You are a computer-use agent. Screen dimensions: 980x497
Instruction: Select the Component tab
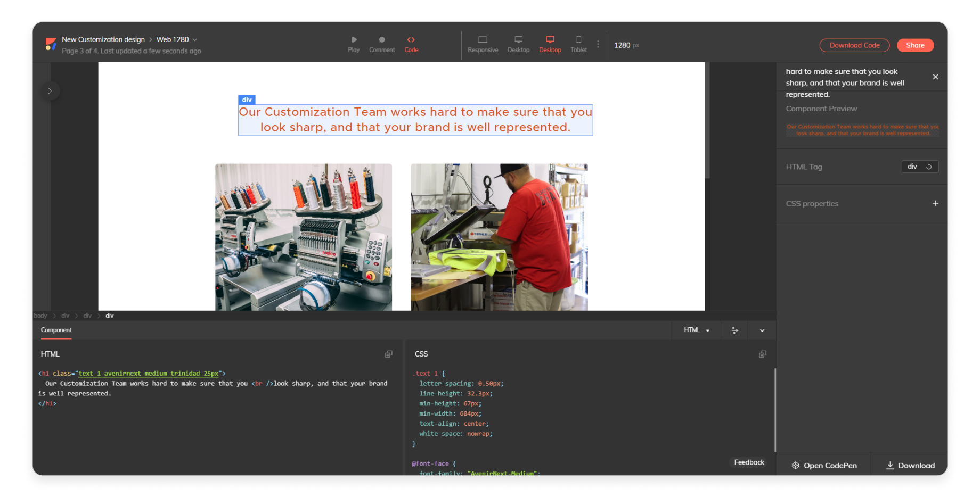(x=56, y=330)
